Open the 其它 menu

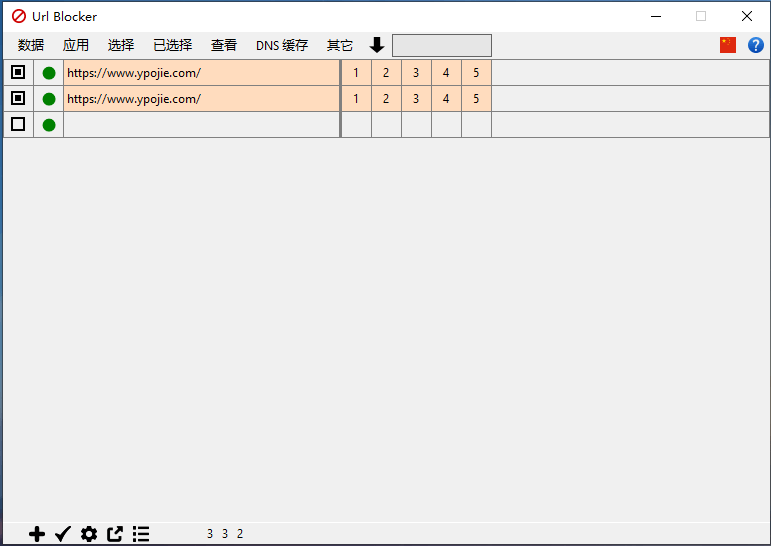pos(340,45)
